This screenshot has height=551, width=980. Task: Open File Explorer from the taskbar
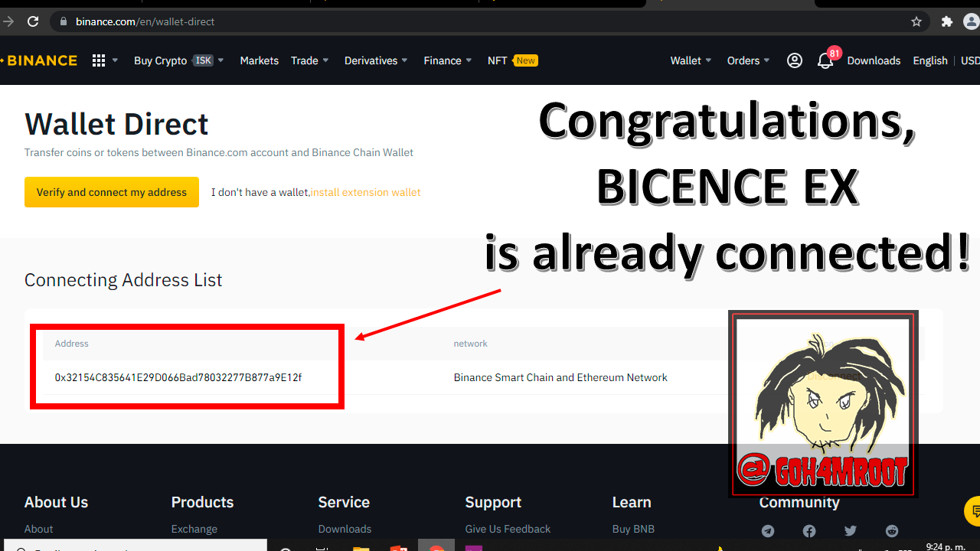361,549
